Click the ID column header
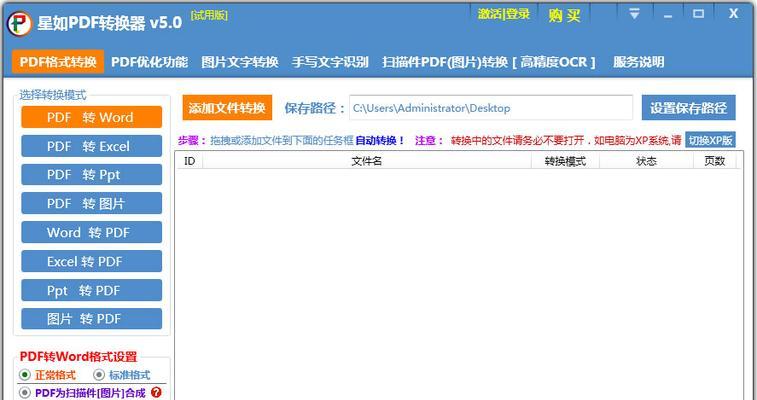The width and height of the screenshot is (757, 400). (190, 161)
